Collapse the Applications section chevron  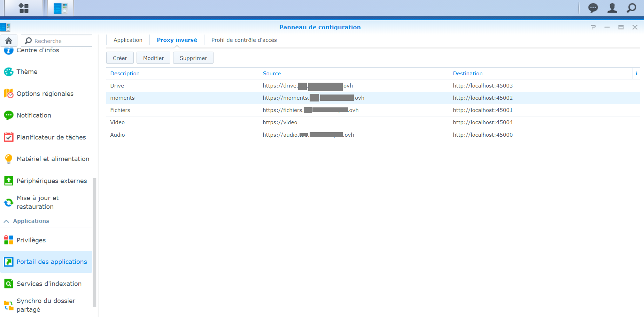pyautogui.click(x=6, y=221)
